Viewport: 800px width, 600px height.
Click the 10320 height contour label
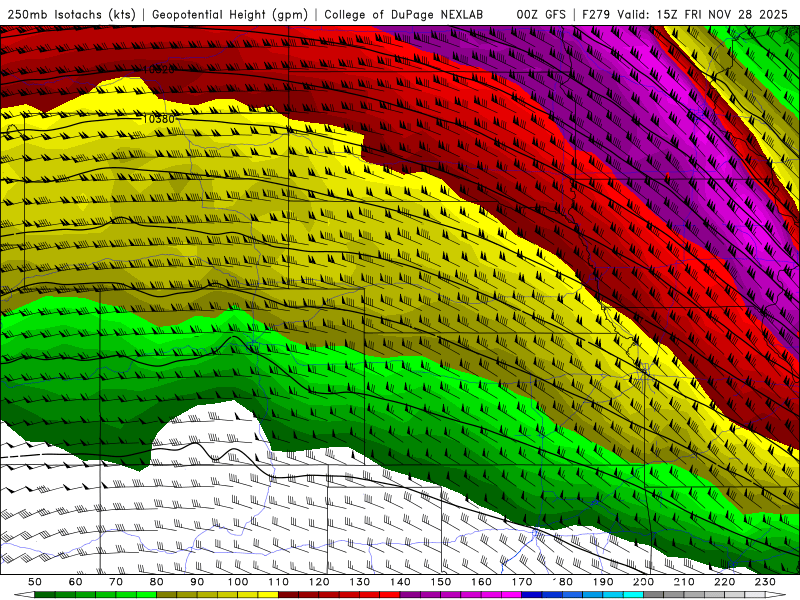[158, 69]
